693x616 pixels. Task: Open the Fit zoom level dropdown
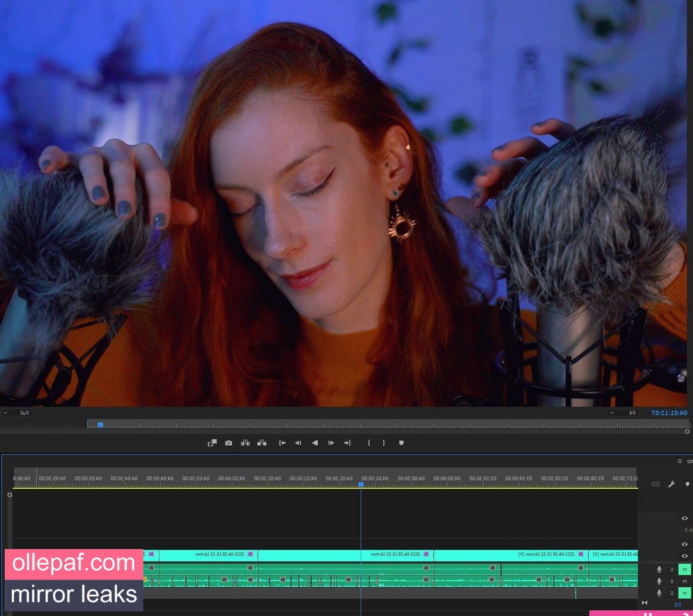tap(623, 413)
